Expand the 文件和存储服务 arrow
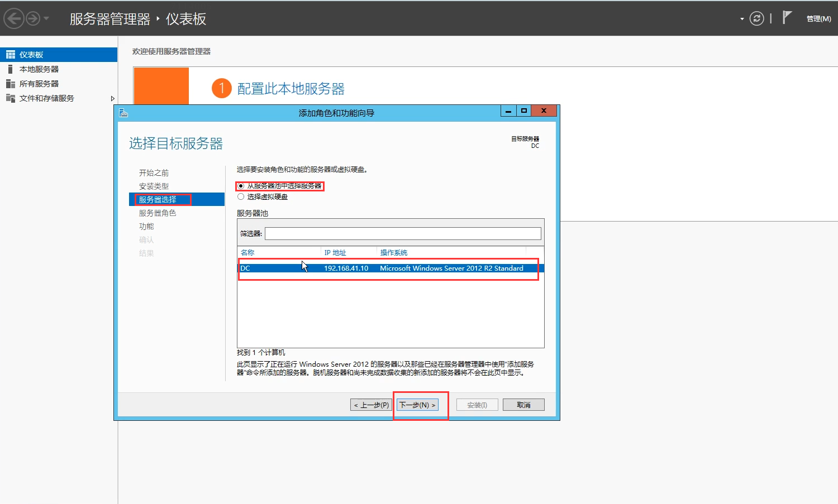Screen dimensions: 838x504 point(112,98)
